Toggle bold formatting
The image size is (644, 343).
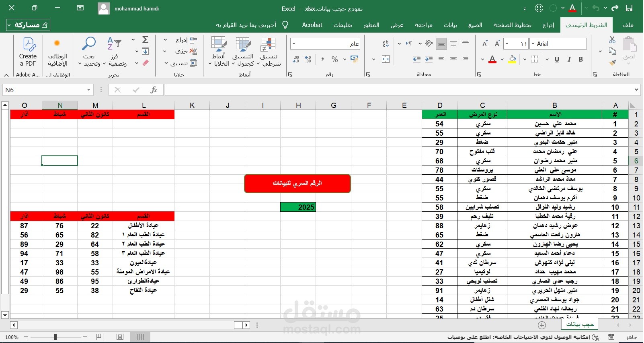[580, 59]
